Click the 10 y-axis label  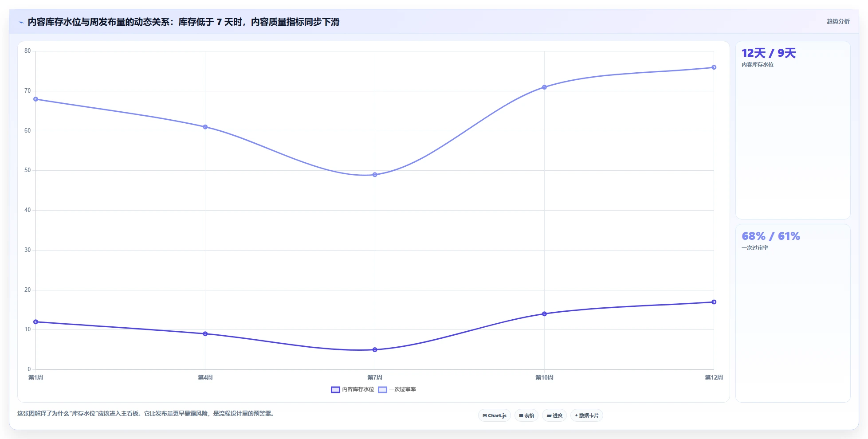click(27, 329)
